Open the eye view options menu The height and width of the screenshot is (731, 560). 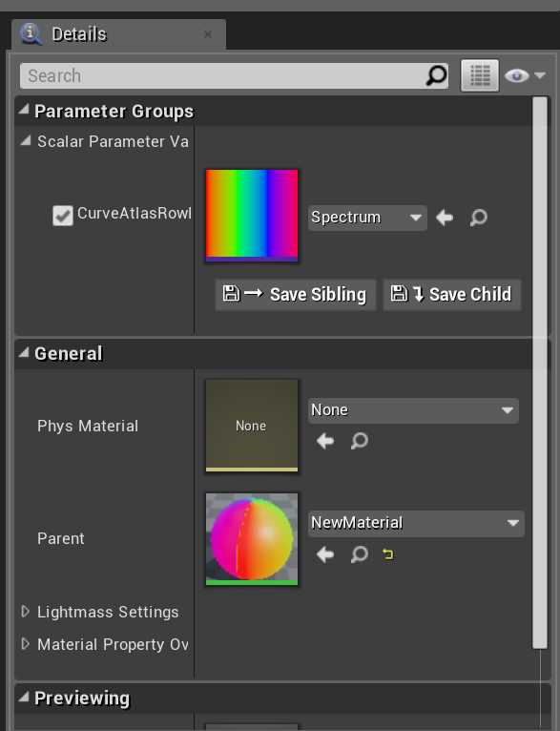[x=525, y=75]
